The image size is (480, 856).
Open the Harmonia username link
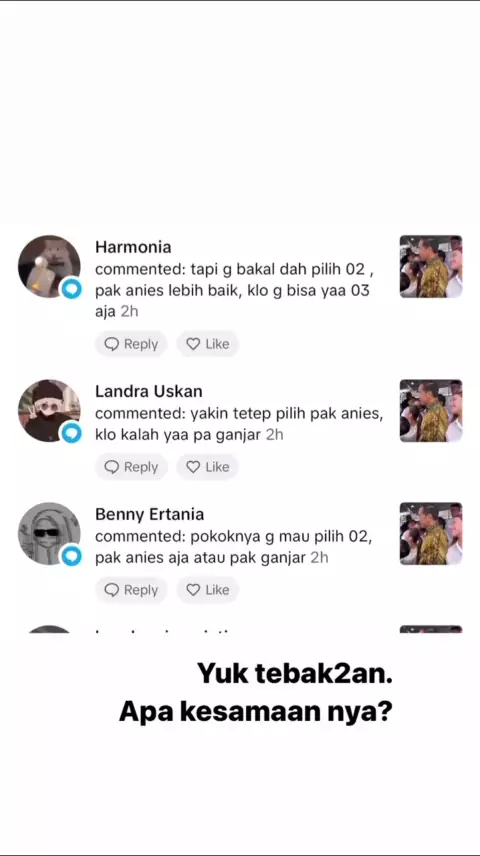(133, 247)
